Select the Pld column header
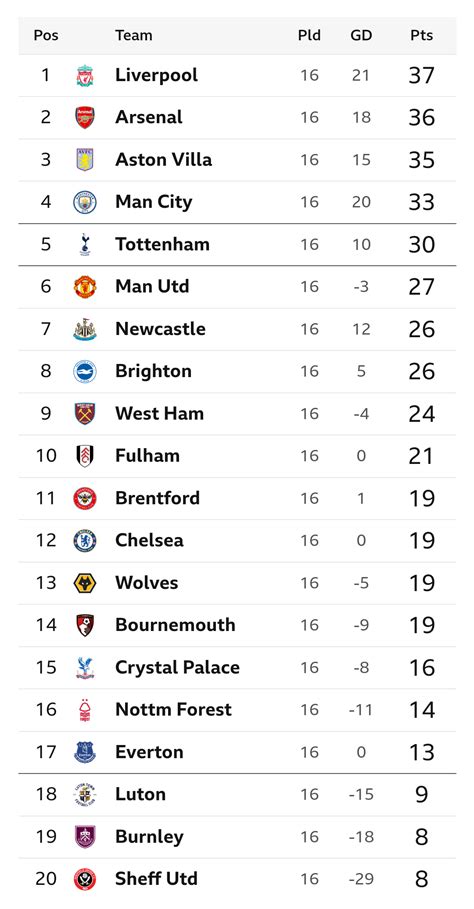 point(309,35)
